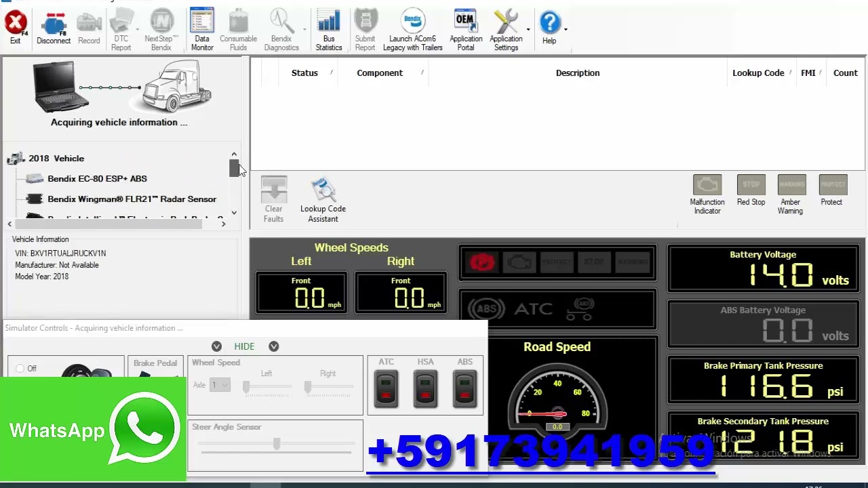Click the arrow left of HIDE
This screenshot has height=488, width=868.
216,346
